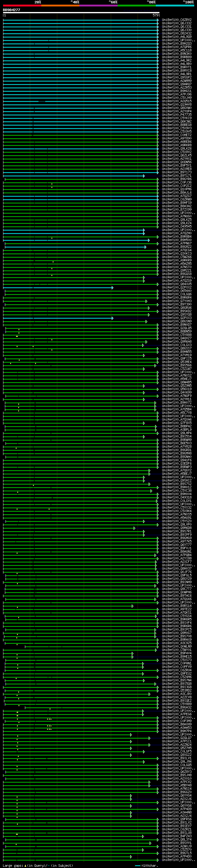Select the UniRef100_B9T171 label

[177, 176]
